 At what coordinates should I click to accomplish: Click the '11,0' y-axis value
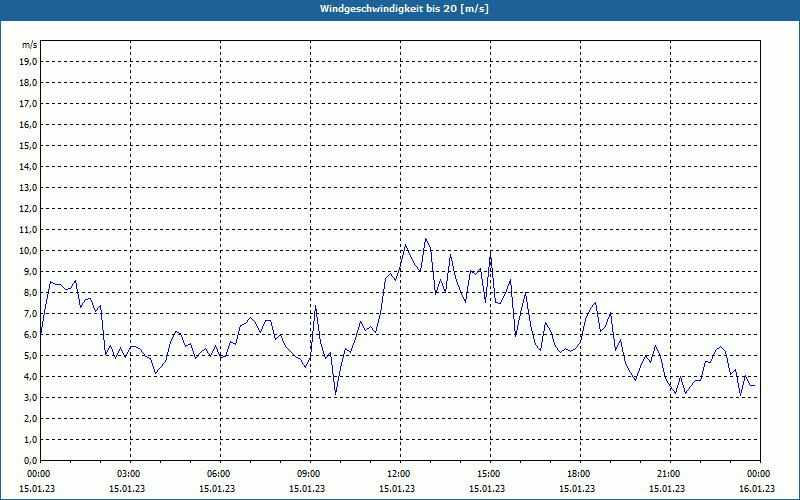point(28,230)
